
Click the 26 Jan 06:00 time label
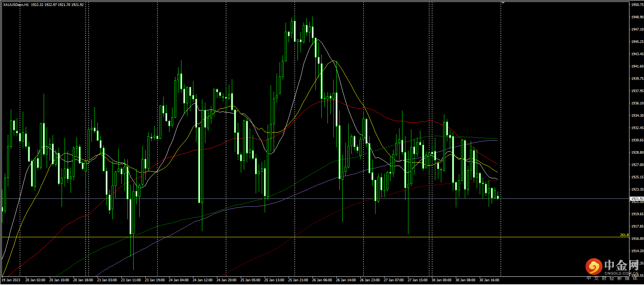coord(322,280)
